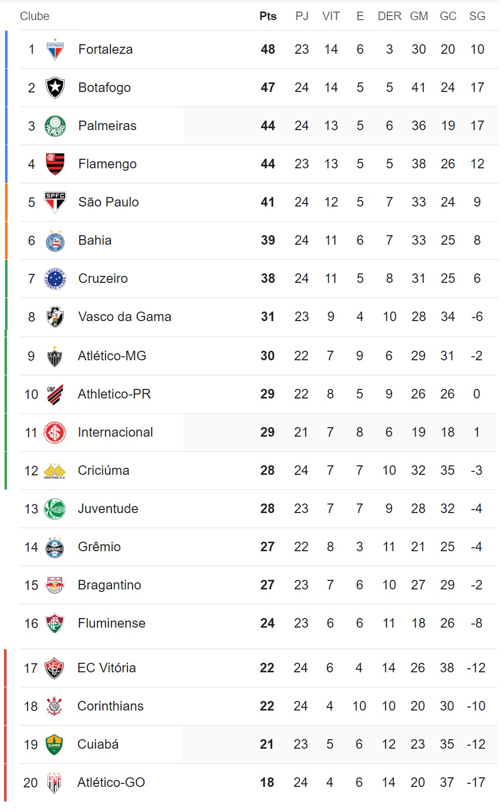Image resolution: width=504 pixels, height=812 pixels.
Task: Click the SG column header
Action: point(477,16)
